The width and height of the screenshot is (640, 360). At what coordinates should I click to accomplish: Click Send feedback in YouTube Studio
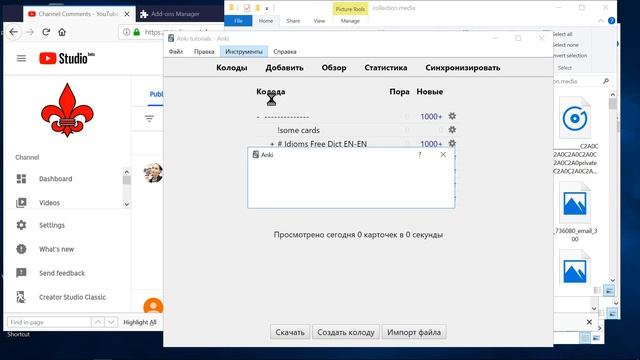click(x=62, y=273)
